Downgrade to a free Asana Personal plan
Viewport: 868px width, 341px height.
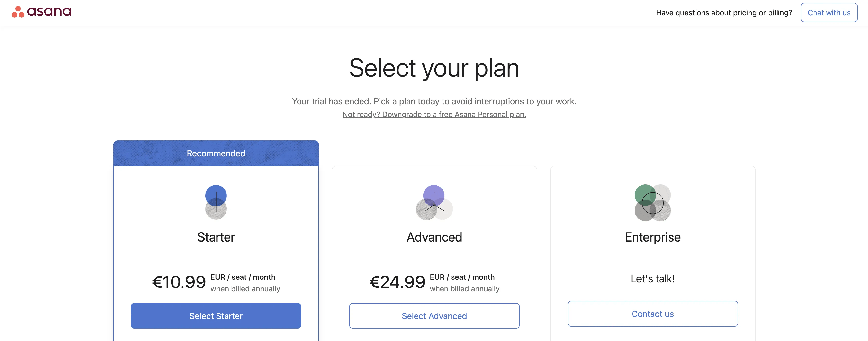click(434, 114)
